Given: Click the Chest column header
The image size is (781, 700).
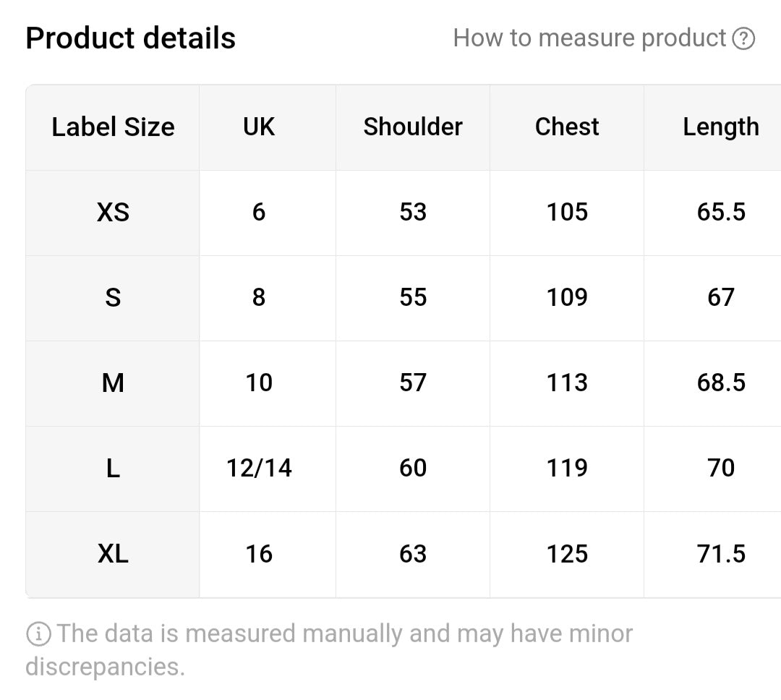Looking at the screenshot, I should (567, 127).
